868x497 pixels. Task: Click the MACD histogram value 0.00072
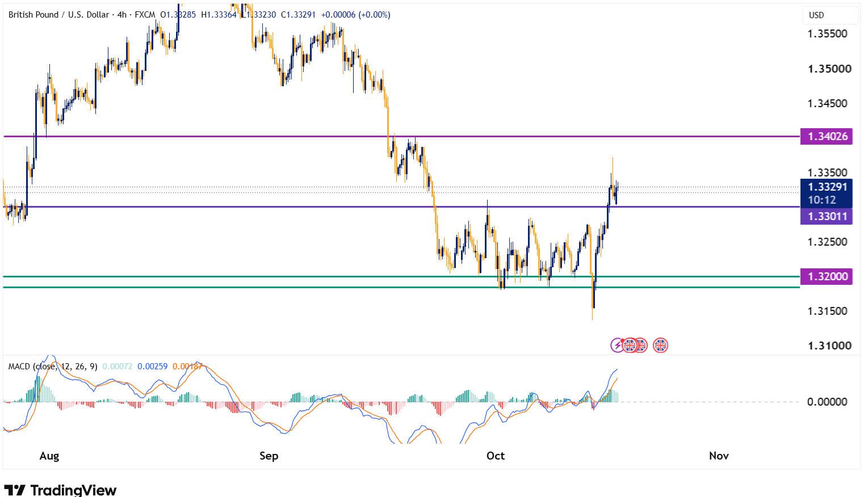tap(118, 367)
